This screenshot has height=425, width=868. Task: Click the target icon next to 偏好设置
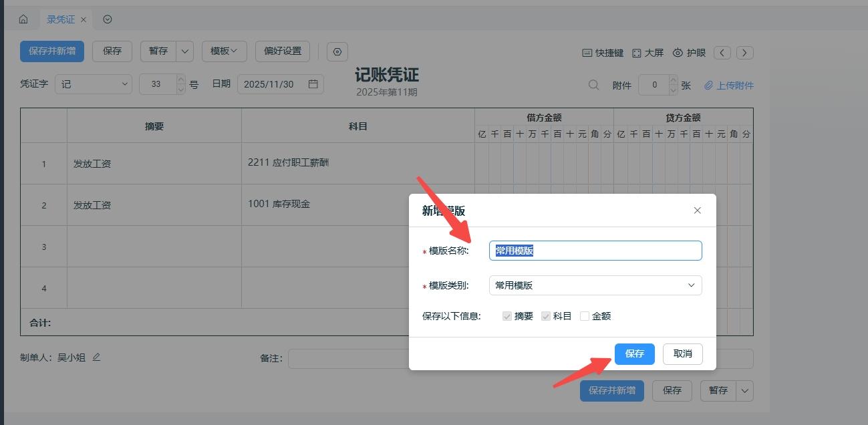[337, 51]
